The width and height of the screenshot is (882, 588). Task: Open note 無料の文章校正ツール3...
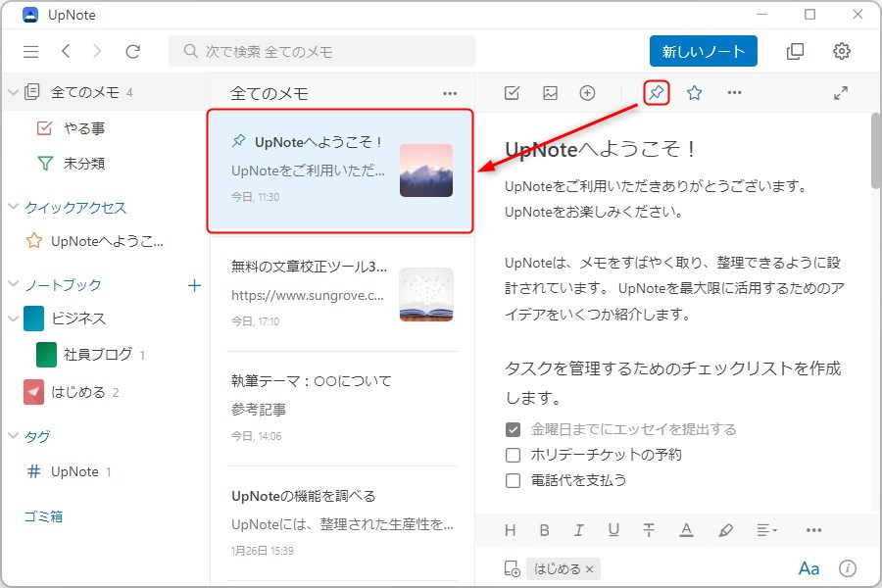point(342,293)
